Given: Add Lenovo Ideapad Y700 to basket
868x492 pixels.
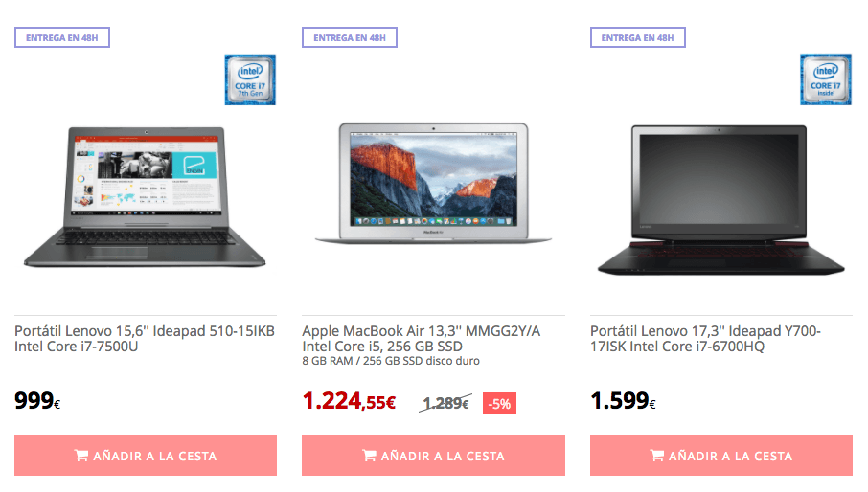Looking at the screenshot, I should [x=721, y=455].
